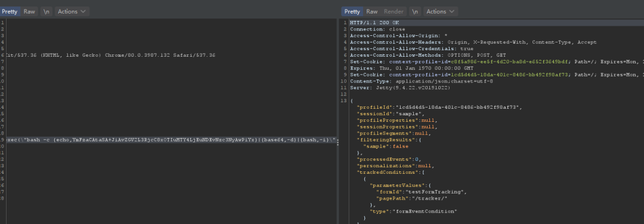Image resolution: width=644 pixels, height=224 pixels.
Task: Click the Set-Cookie line with c8f5a986 id
Action: pos(497,62)
